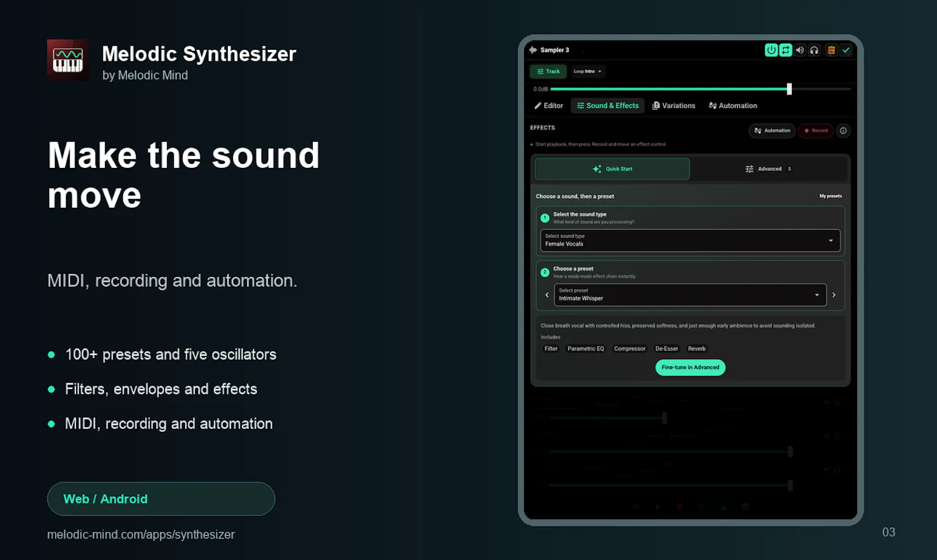The image size is (937, 560).
Task: Click the De-Esser effect chip
Action: point(666,349)
